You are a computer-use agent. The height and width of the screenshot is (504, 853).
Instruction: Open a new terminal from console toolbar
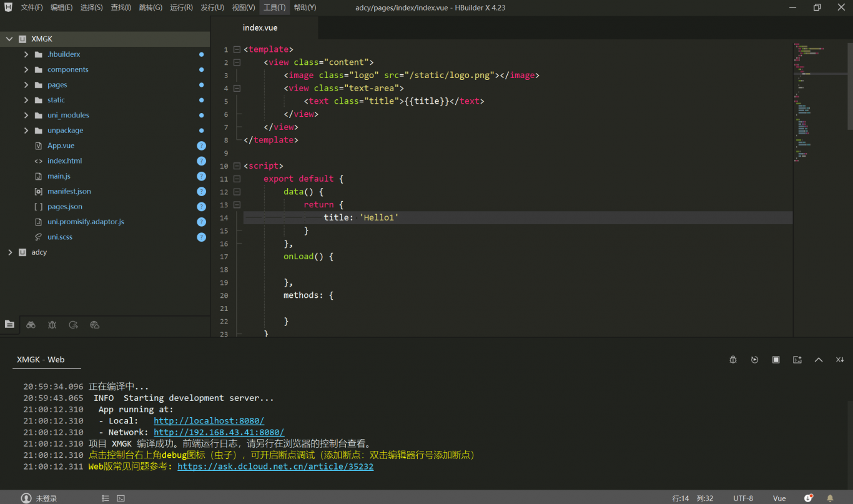tap(797, 360)
